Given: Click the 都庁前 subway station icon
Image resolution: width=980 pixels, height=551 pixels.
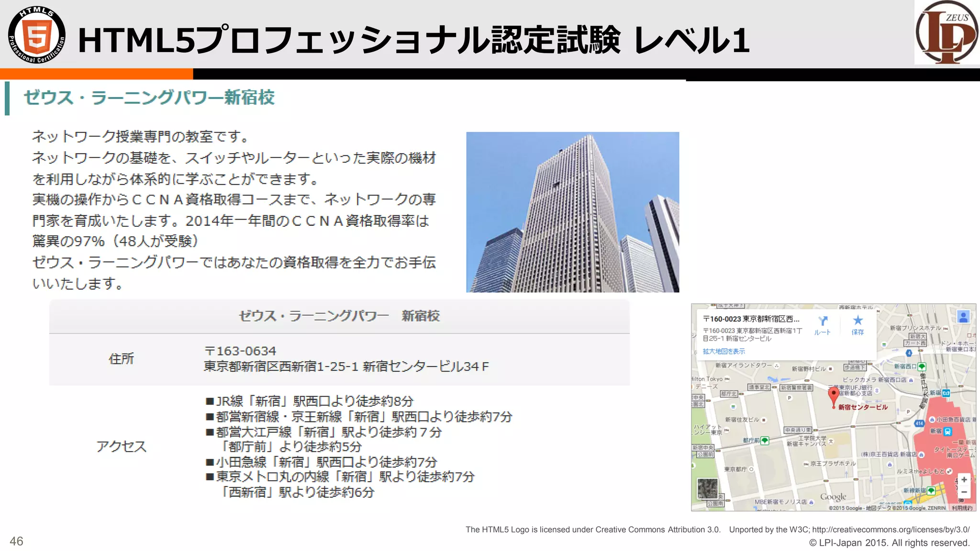Looking at the screenshot, I should coord(765,440).
